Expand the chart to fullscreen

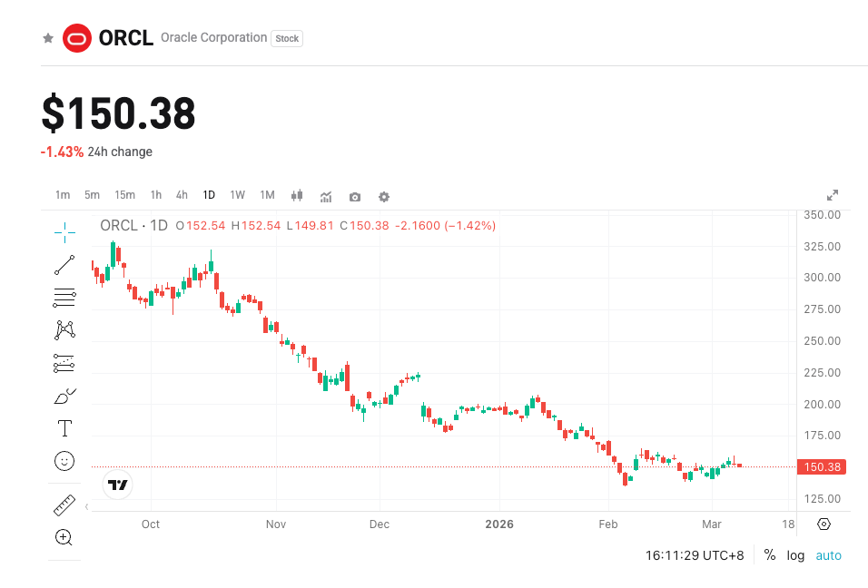click(833, 193)
